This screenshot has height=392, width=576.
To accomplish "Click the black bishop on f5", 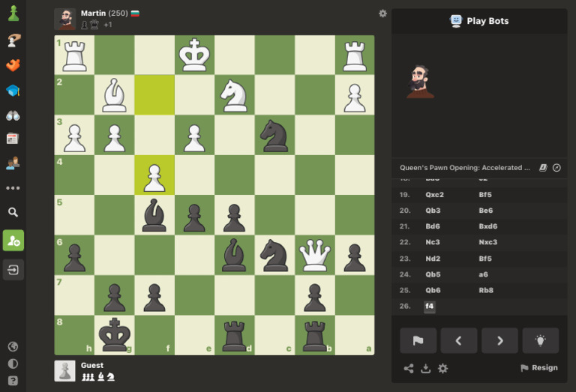I will [154, 215].
